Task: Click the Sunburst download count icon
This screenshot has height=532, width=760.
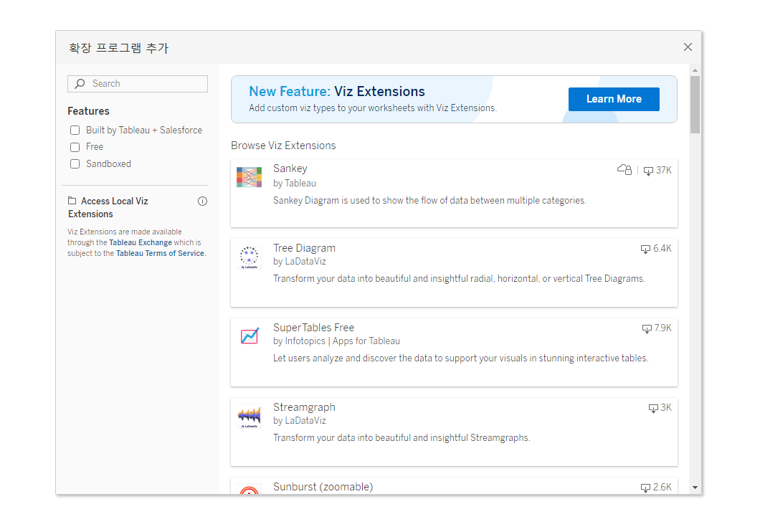Action: click(645, 488)
